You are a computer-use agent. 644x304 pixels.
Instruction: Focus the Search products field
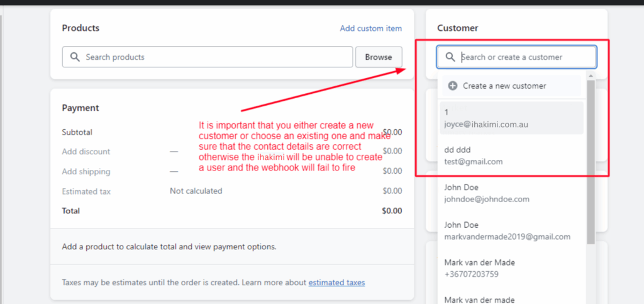pos(214,57)
